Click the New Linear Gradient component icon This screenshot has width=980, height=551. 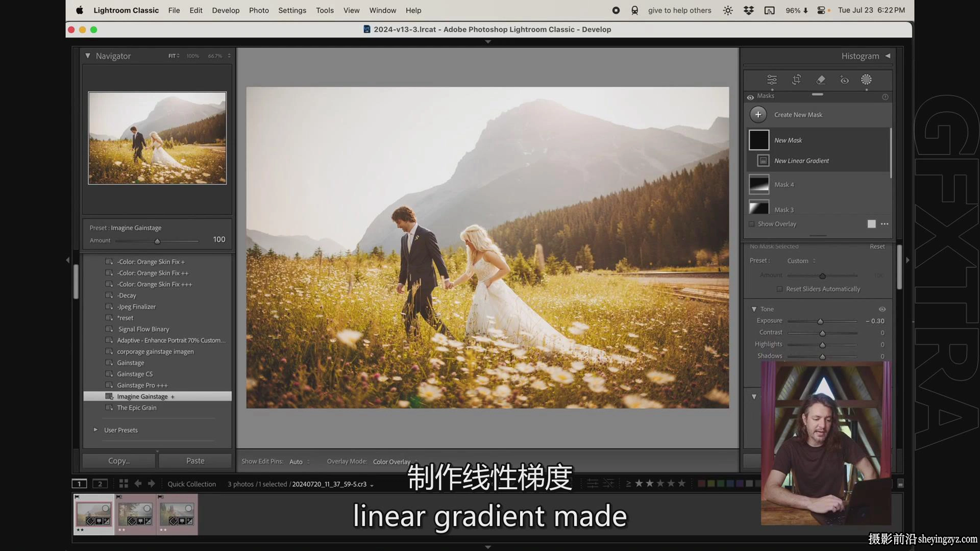(763, 161)
